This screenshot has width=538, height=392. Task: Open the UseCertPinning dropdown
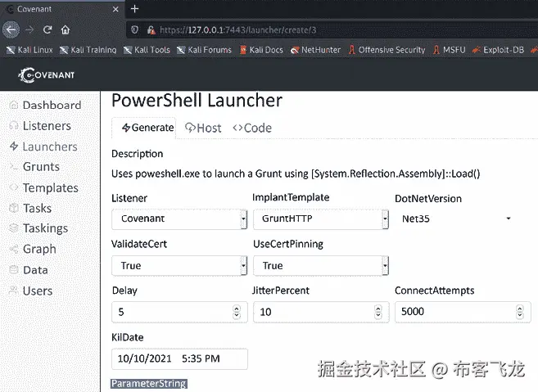pyautogui.click(x=321, y=265)
